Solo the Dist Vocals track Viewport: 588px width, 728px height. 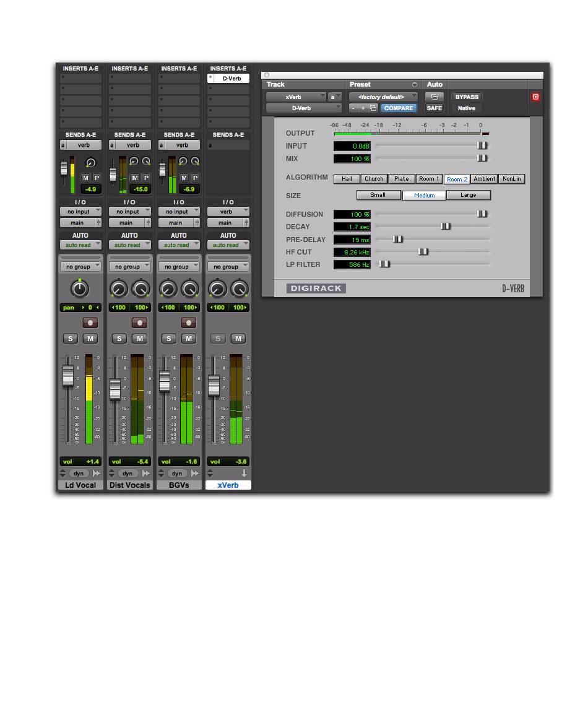click(x=119, y=339)
